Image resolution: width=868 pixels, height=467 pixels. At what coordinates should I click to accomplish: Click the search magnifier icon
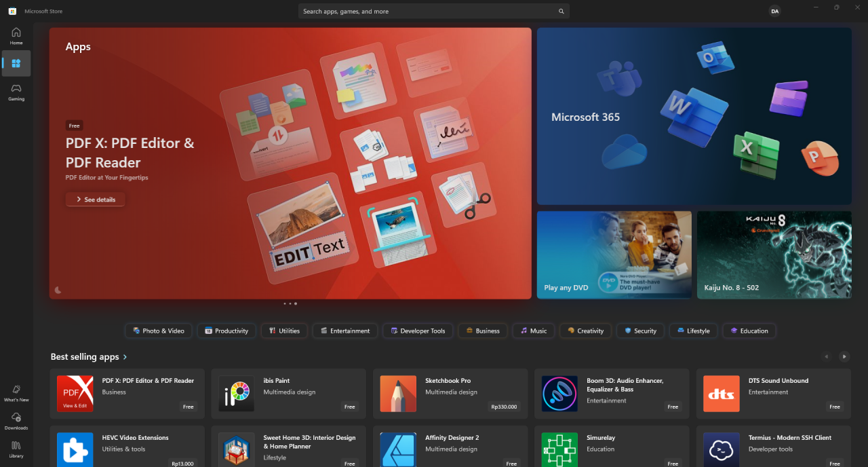click(561, 11)
